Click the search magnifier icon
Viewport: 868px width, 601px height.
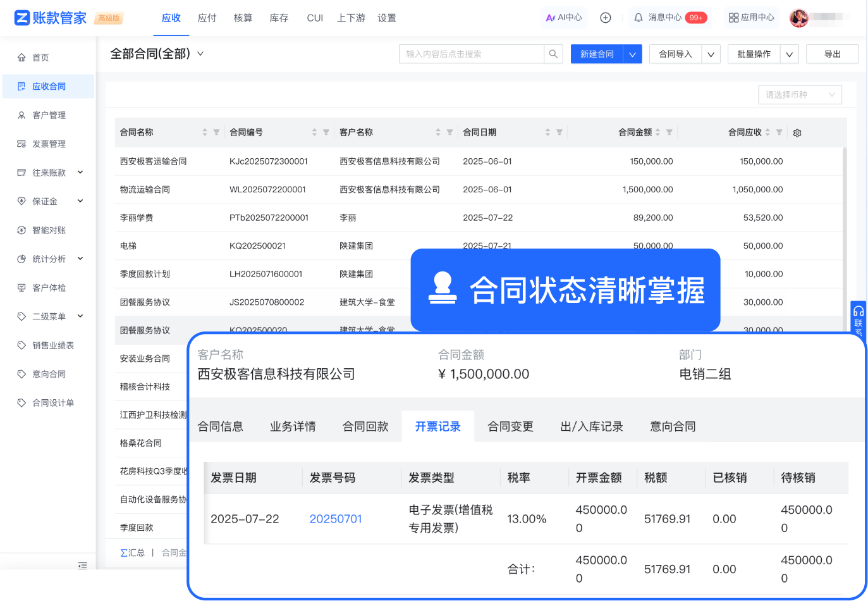553,54
